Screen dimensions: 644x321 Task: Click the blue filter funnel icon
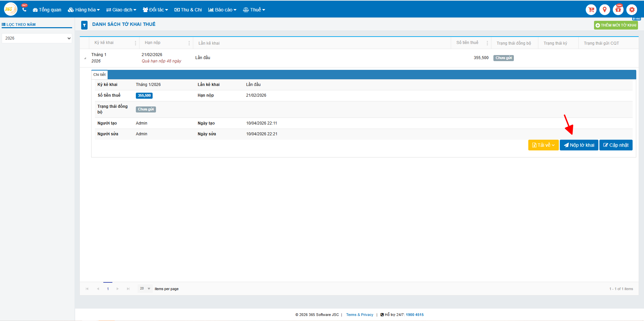click(x=85, y=25)
